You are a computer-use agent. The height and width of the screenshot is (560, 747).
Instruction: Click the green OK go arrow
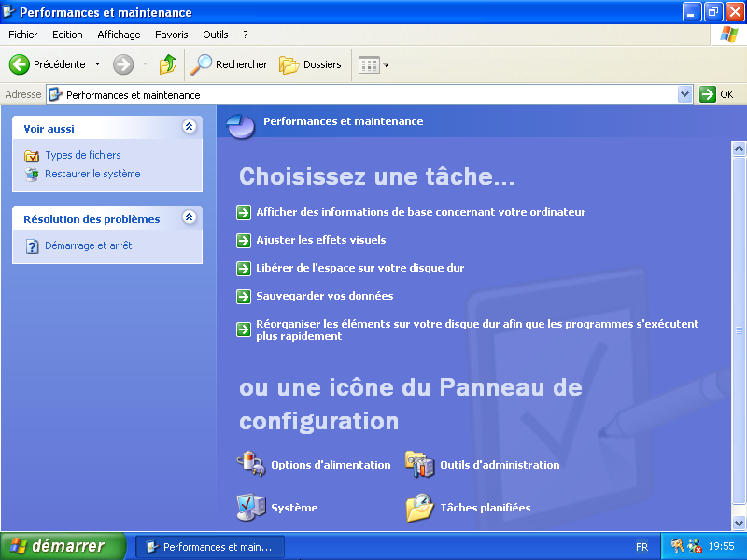[x=708, y=94]
